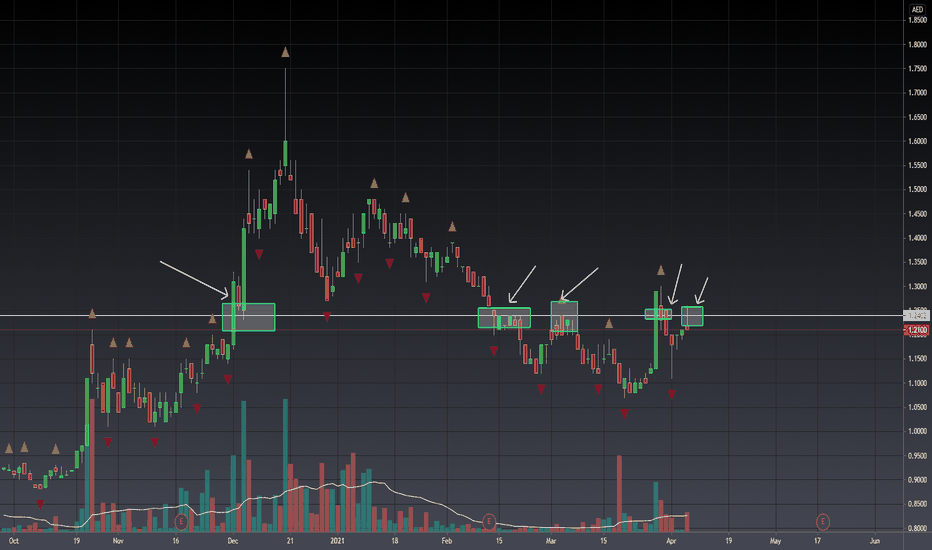Click the 0.9500 price axis label

point(917,456)
